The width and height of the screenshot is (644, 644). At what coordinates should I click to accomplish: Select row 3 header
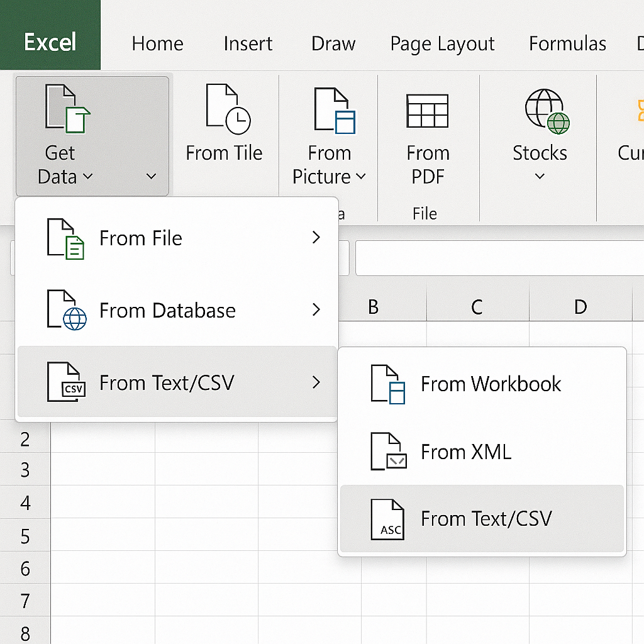(x=25, y=469)
